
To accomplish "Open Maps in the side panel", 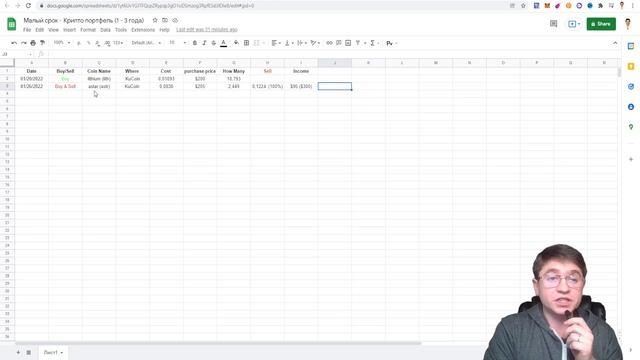I will click(631, 127).
